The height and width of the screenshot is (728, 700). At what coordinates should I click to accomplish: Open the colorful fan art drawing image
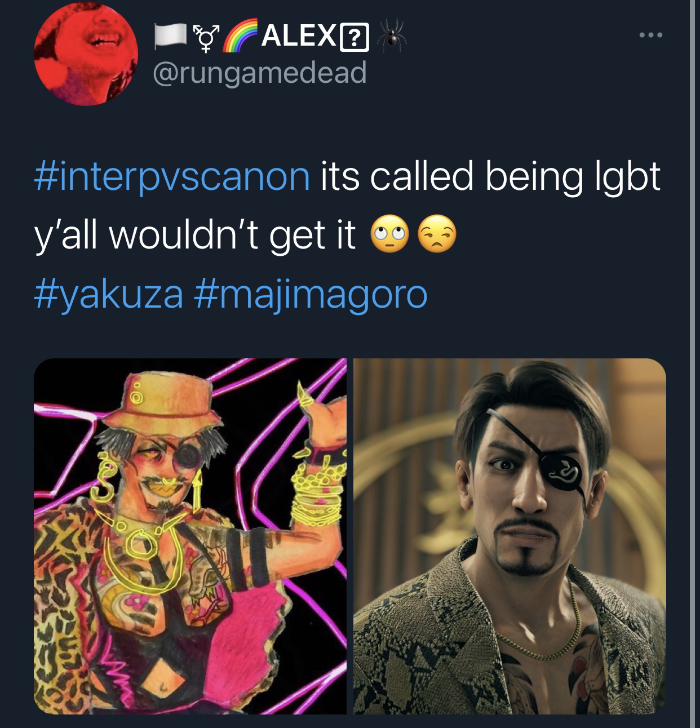(190, 536)
